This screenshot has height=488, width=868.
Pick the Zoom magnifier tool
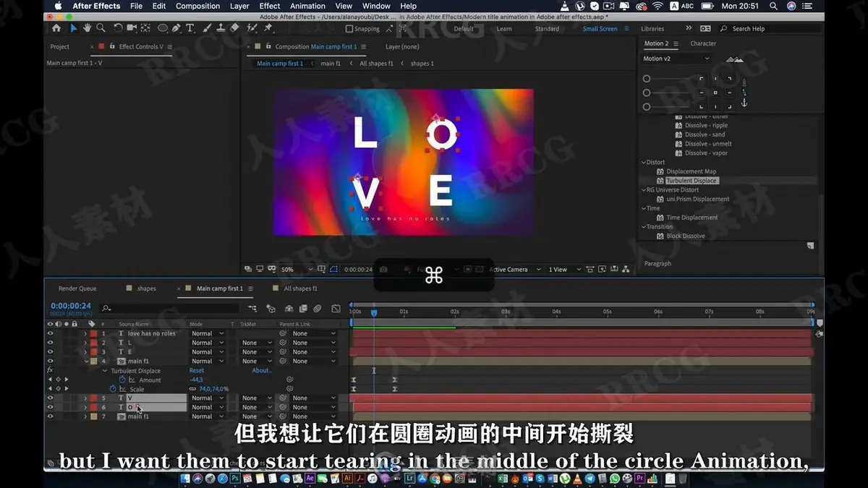(x=101, y=28)
